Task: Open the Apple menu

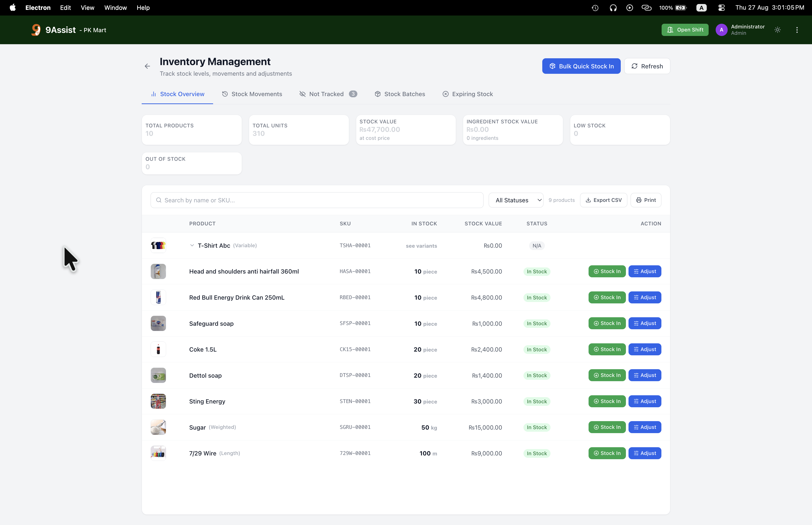Action: [x=13, y=8]
